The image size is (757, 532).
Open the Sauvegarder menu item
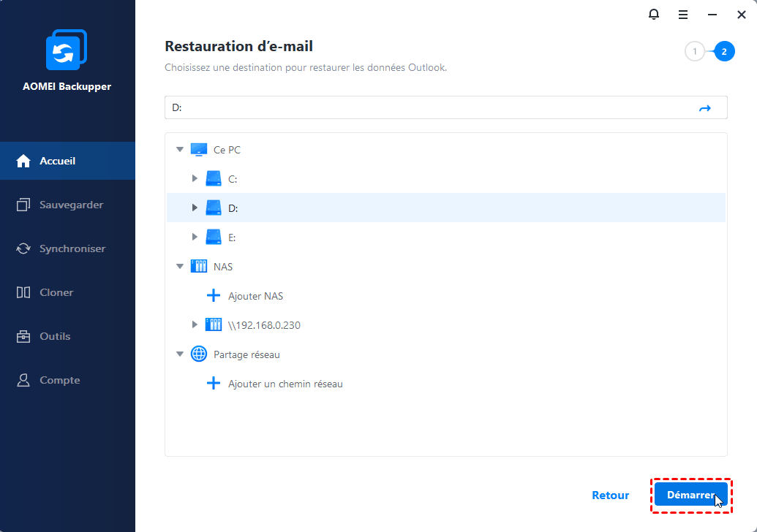click(67, 205)
